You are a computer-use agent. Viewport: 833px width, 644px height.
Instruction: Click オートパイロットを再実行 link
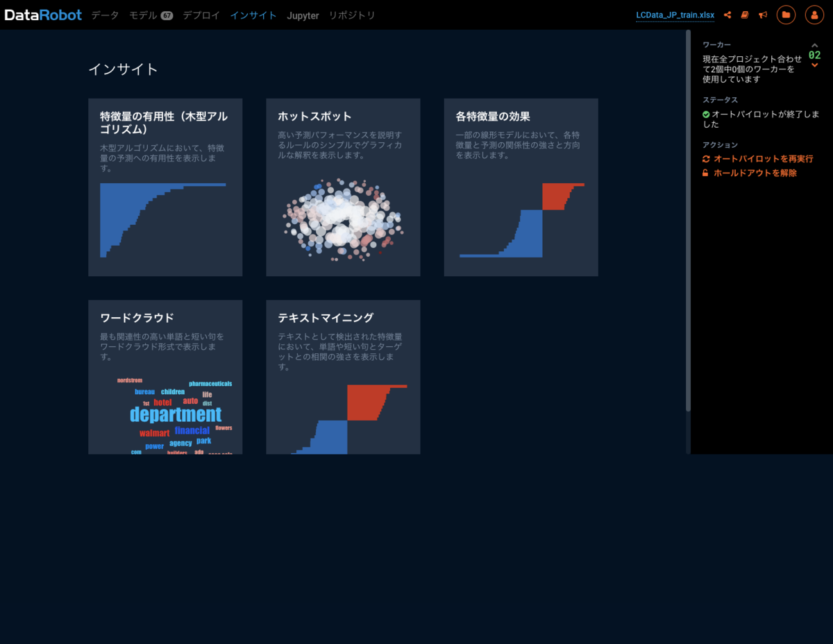coord(763,159)
